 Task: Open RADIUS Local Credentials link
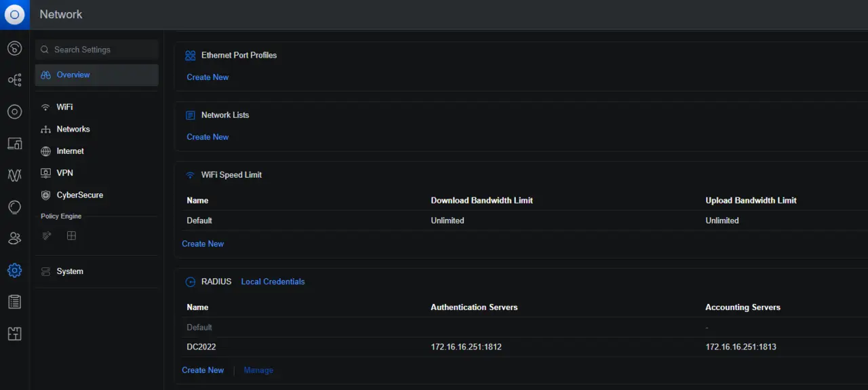click(273, 281)
